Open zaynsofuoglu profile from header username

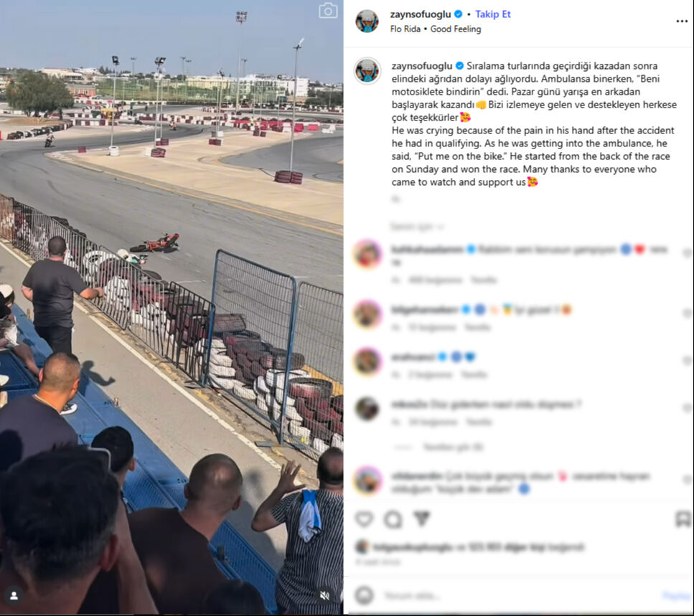point(421,14)
